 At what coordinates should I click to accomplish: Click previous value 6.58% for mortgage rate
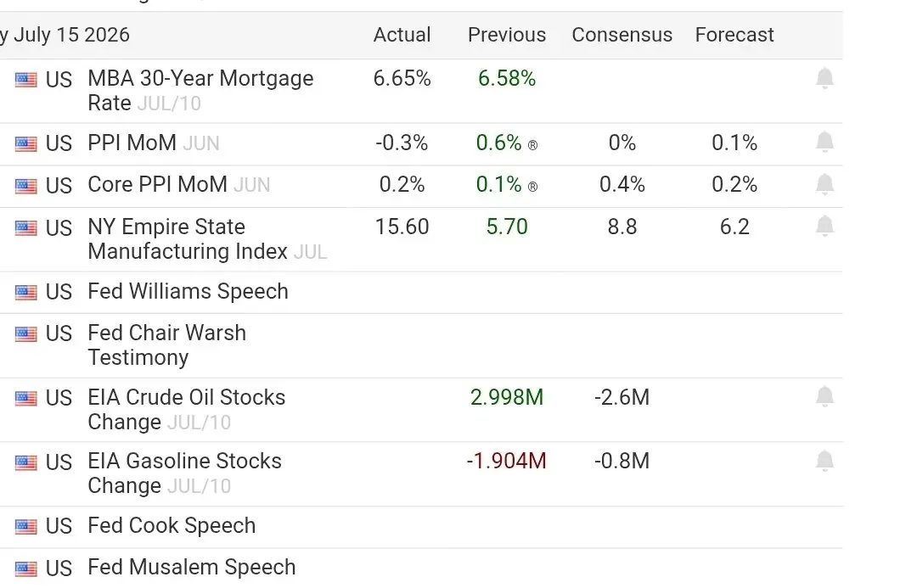(506, 78)
